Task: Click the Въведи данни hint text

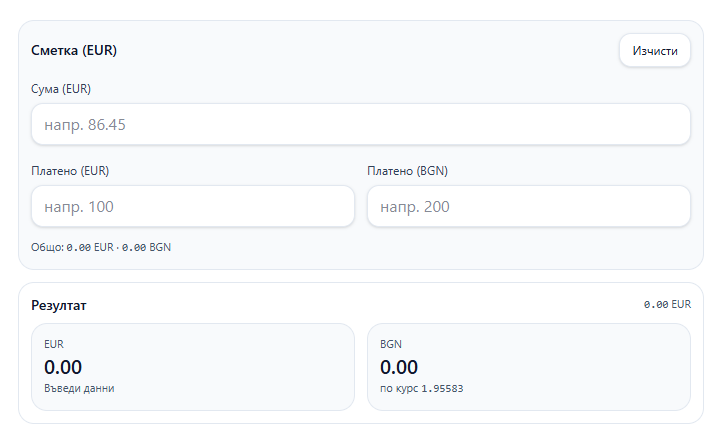Action: (79, 388)
